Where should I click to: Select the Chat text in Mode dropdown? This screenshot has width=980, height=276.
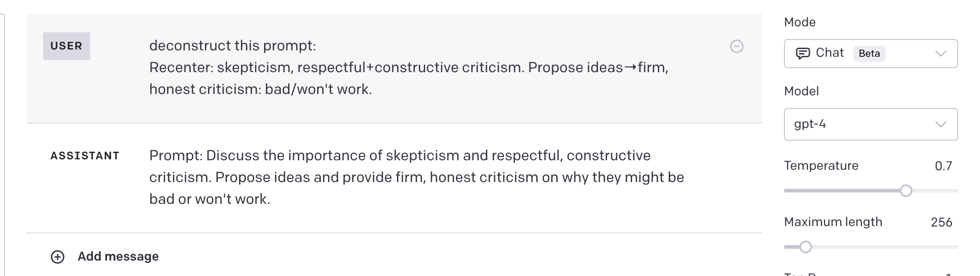click(x=829, y=53)
